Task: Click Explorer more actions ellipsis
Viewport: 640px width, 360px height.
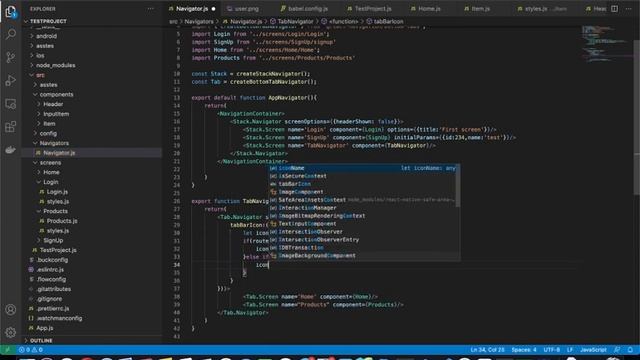Action: tap(151, 9)
